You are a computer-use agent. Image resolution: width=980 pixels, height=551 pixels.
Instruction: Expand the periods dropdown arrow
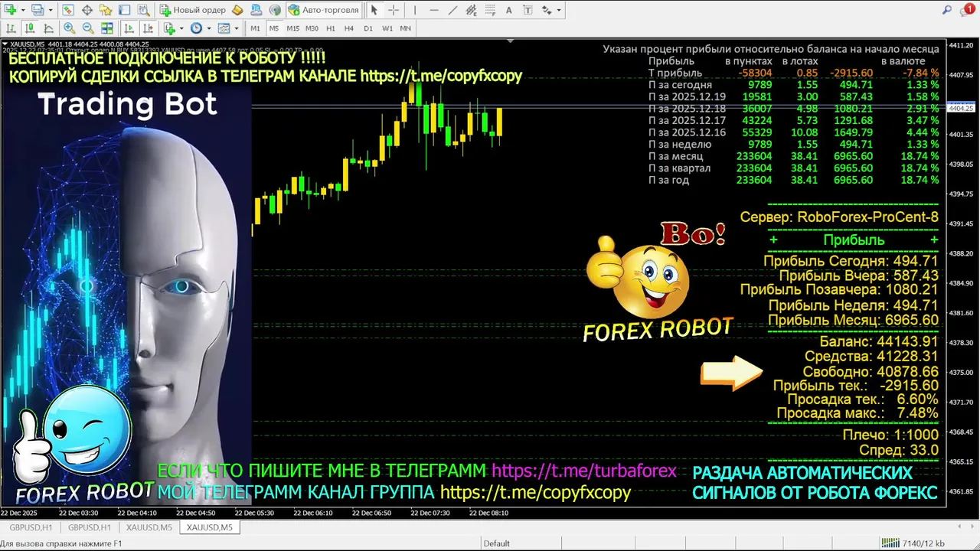tap(208, 28)
